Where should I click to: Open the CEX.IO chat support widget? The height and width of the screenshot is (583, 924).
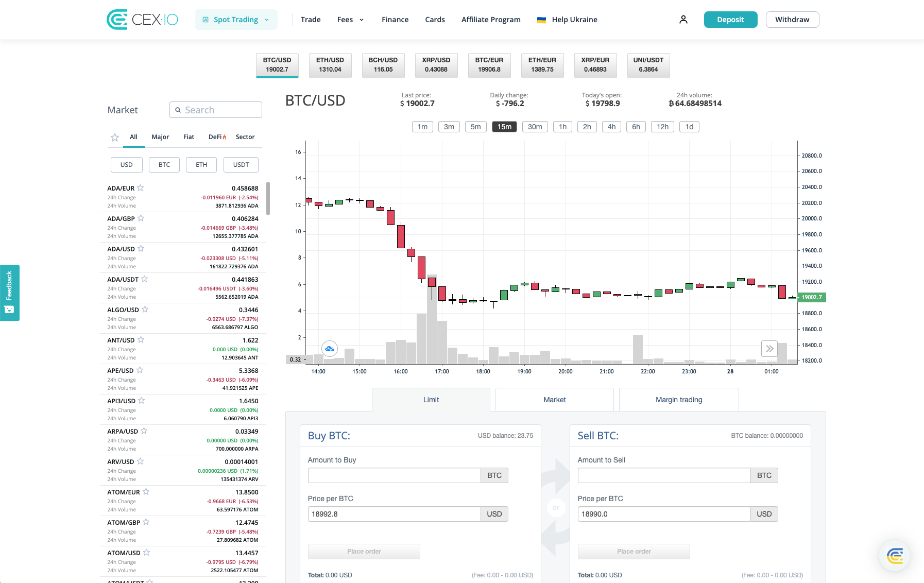pyautogui.click(x=895, y=556)
